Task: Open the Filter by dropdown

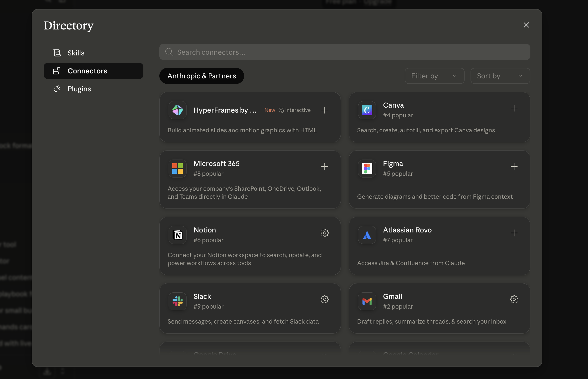Action: [x=434, y=76]
